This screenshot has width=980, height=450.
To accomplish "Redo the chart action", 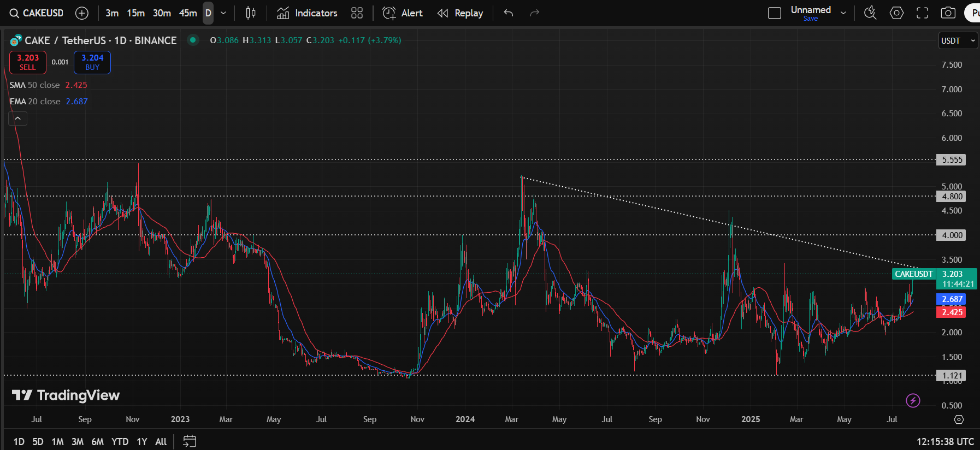I will click(x=535, y=13).
